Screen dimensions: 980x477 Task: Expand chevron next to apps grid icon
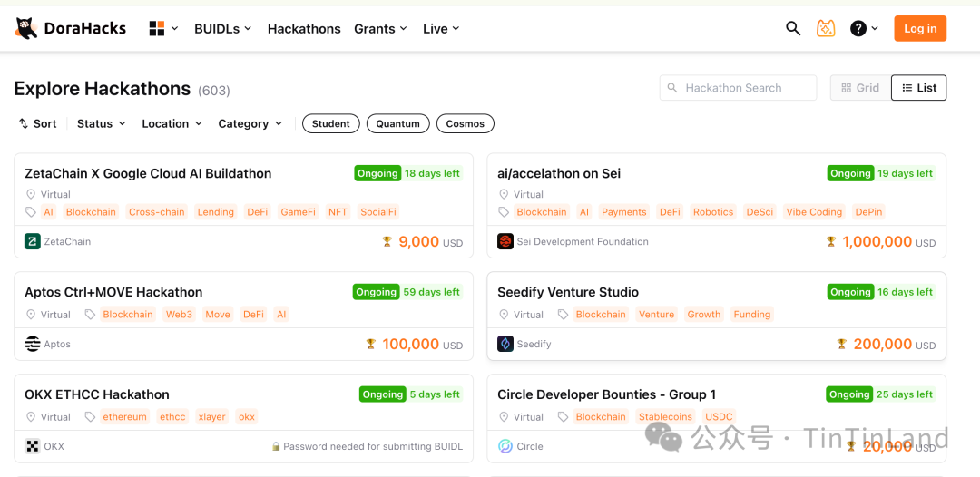point(174,29)
